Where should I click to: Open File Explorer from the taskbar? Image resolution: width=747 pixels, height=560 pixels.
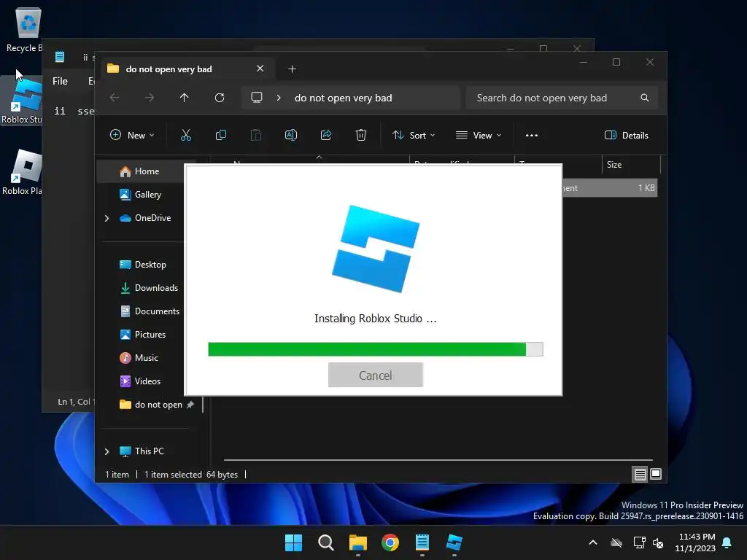pyautogui.click(x=357, y=542)
